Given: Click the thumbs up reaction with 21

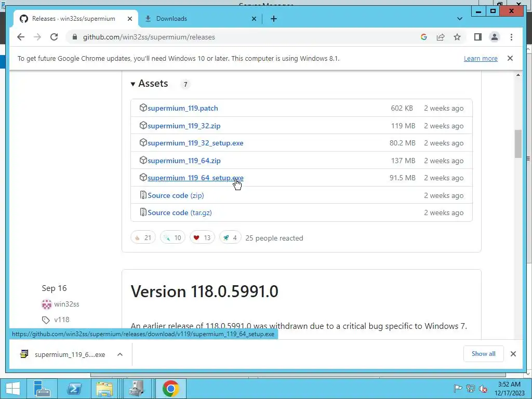Looking at the screenshot, I should [143, 237].
